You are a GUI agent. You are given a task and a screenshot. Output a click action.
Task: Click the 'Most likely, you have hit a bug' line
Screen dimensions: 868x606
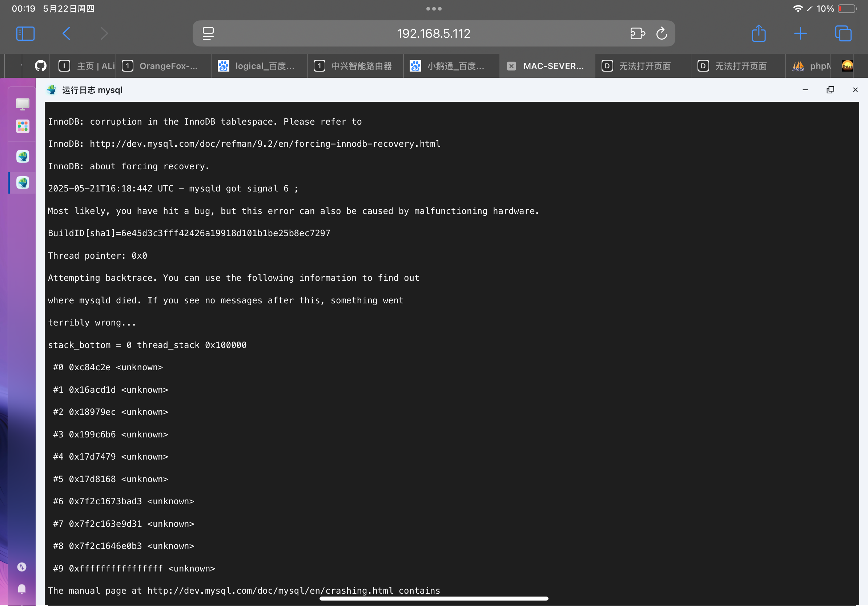click(x=293, y=211)
